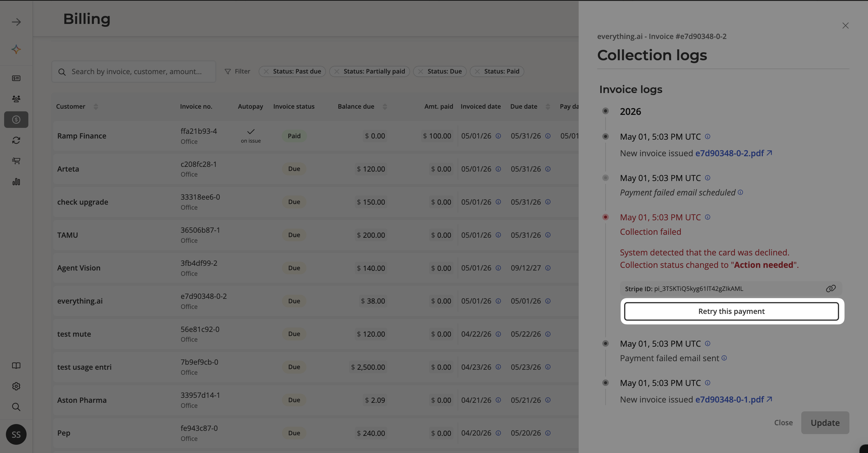Click info icon by Arteta due date
The image size is (868, 453).
[548, 169]
